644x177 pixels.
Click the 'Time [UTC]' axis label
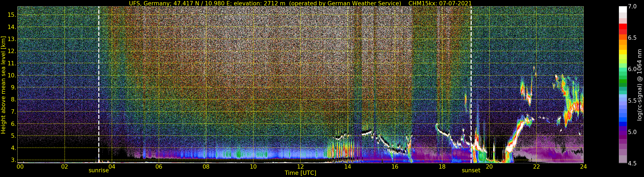300,173
